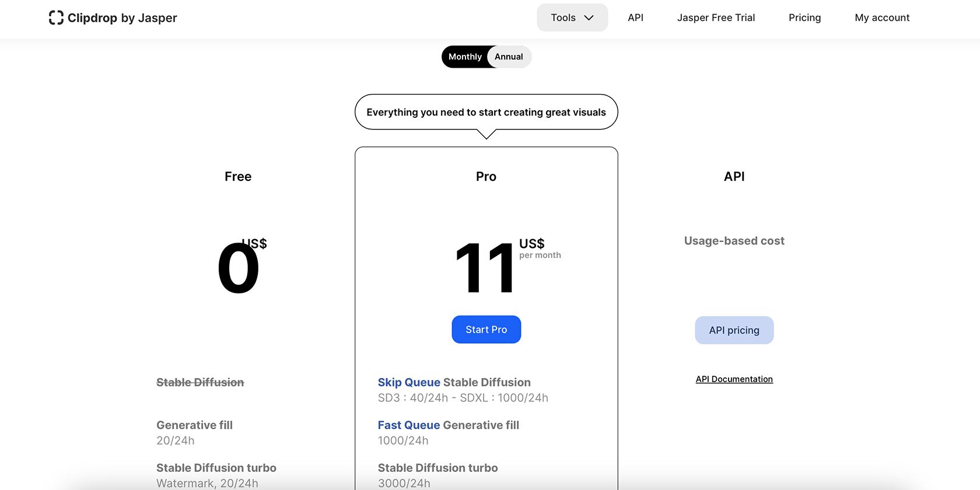The height and width of the screenshot is (490, 980).
Task: Expand the Tools dropdown menu
Action: point(572,17)
